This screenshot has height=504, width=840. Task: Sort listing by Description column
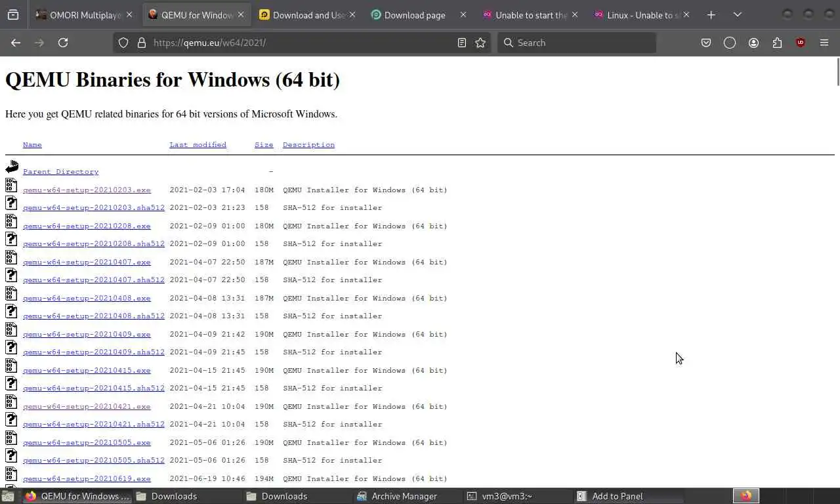(308, 144)
